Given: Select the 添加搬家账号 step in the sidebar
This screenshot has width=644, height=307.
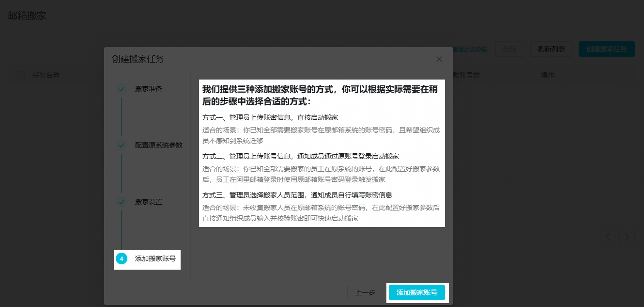Looking at the screenshot, I should pos(155,259).
